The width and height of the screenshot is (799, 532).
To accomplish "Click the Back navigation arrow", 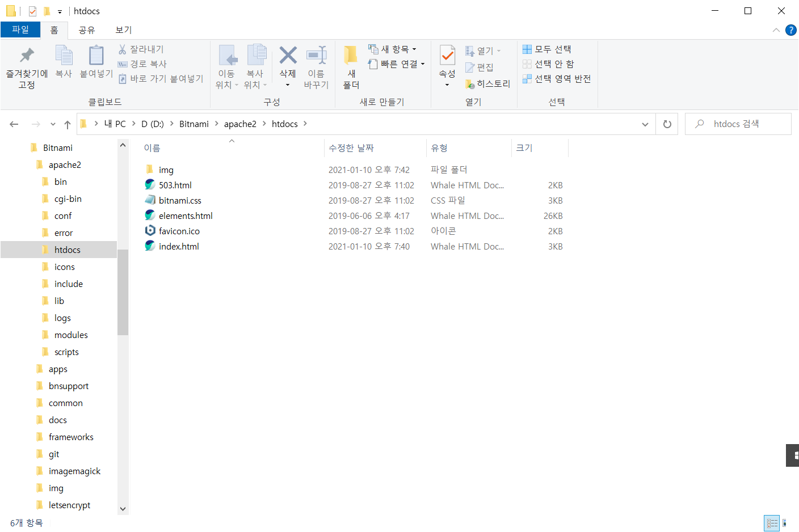I will pyautogui.click(x=14, y=124).
